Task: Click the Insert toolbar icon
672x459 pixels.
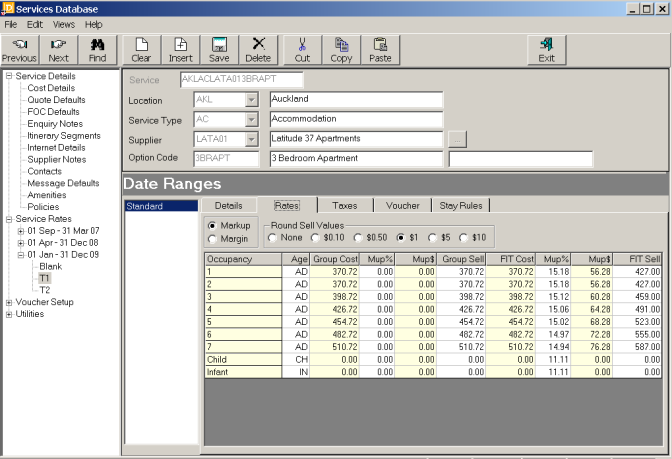Action: tap(181, 50)
